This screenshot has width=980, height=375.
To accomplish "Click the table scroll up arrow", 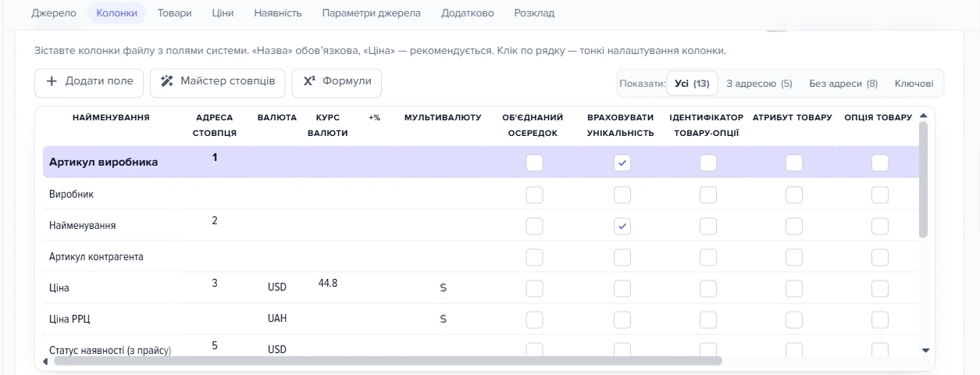I will coord(924,116).
